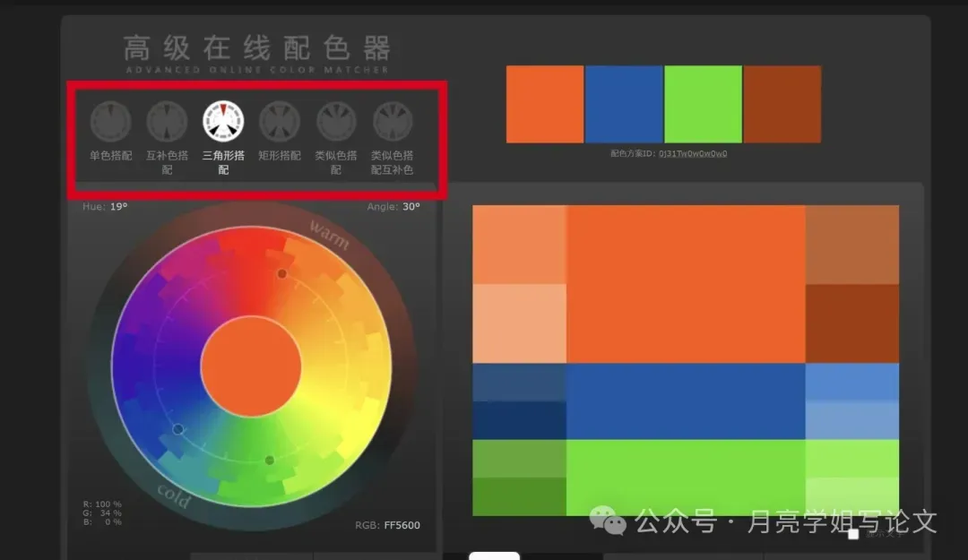
Task: Click the highlighted 三角形搭配 triad scheme icon
Action: 223,121
